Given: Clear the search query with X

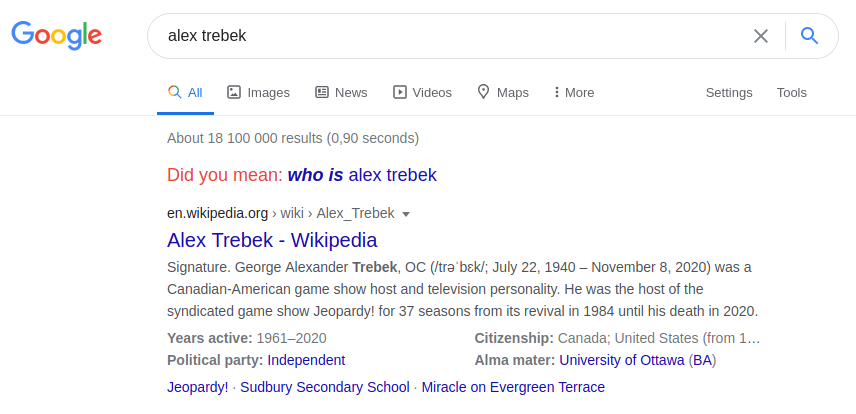Looking at the screenshot, I should (x=760, y=36).
